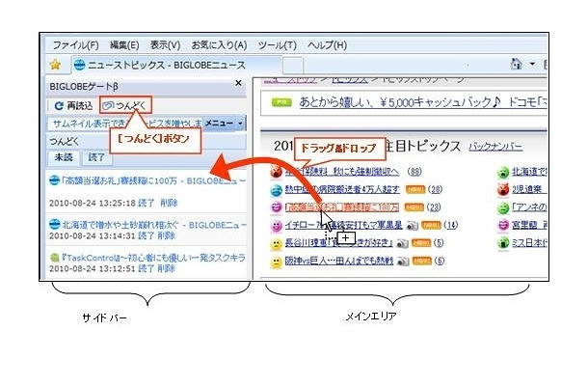Image resolution: width=588 pixels, height=386 pixels.
Task: Open the 表示(V) menu
Action: 165,45
